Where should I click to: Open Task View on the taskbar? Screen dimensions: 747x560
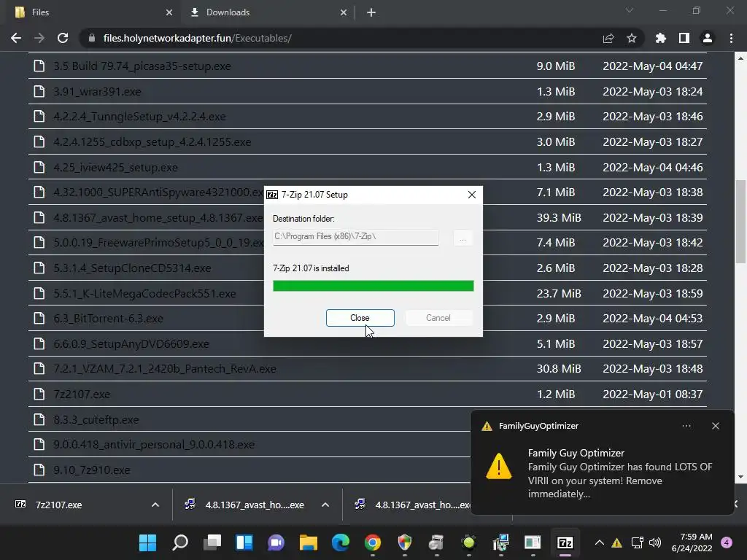[212, 542]
